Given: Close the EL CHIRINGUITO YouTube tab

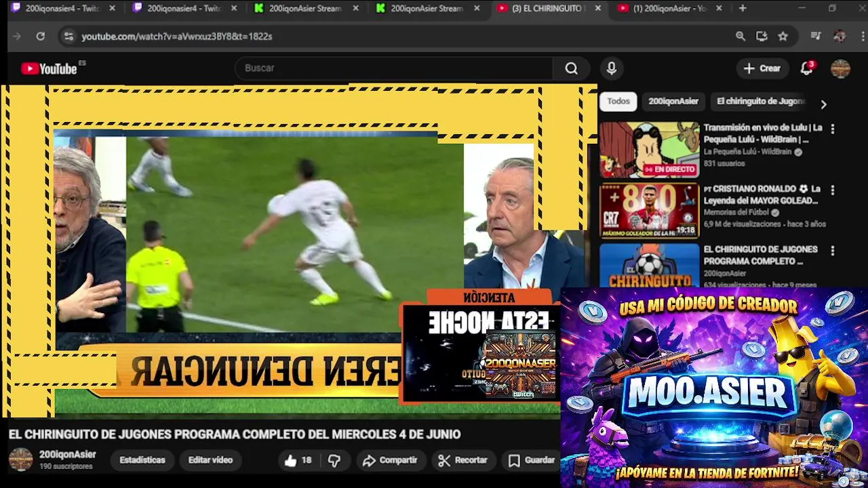Looking at the screenshot, I should click(x=597, y=8).
